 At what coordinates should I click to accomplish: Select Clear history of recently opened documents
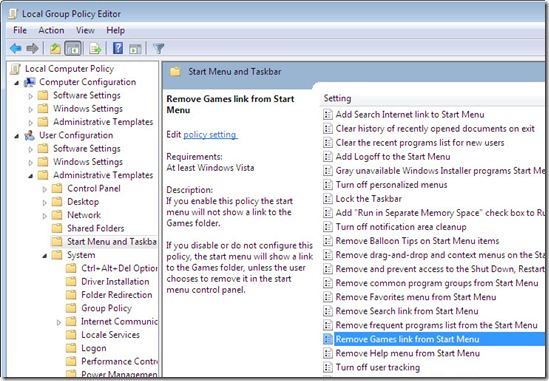435,129
